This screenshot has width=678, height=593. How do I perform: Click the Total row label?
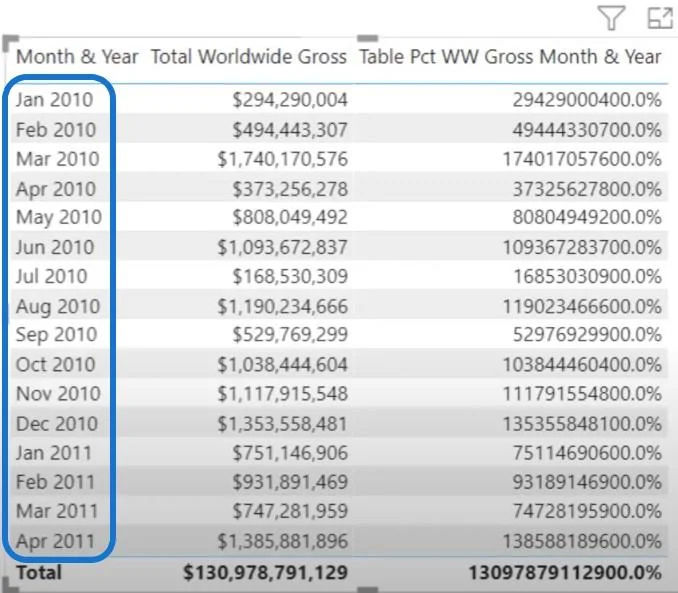(x=39, y=572)
